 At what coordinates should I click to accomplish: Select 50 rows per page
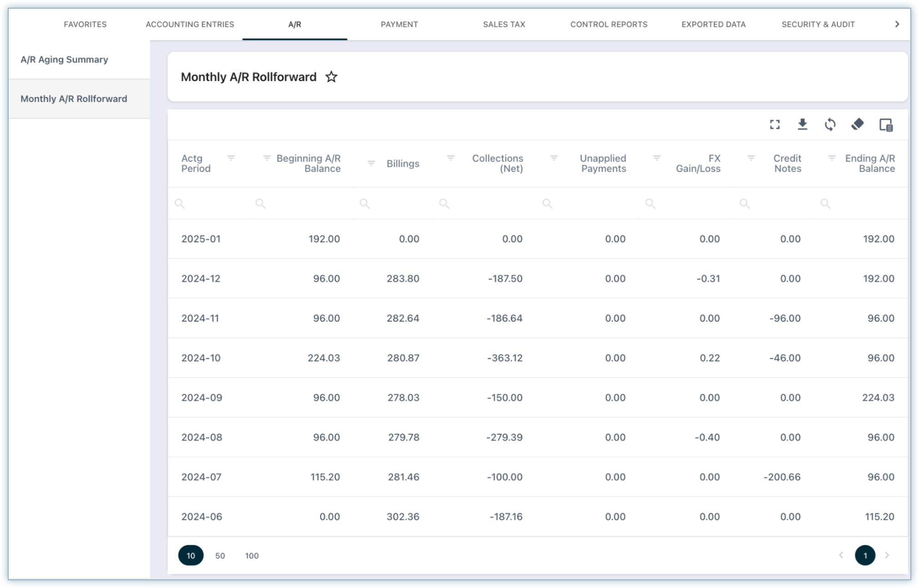coord(220,555)
